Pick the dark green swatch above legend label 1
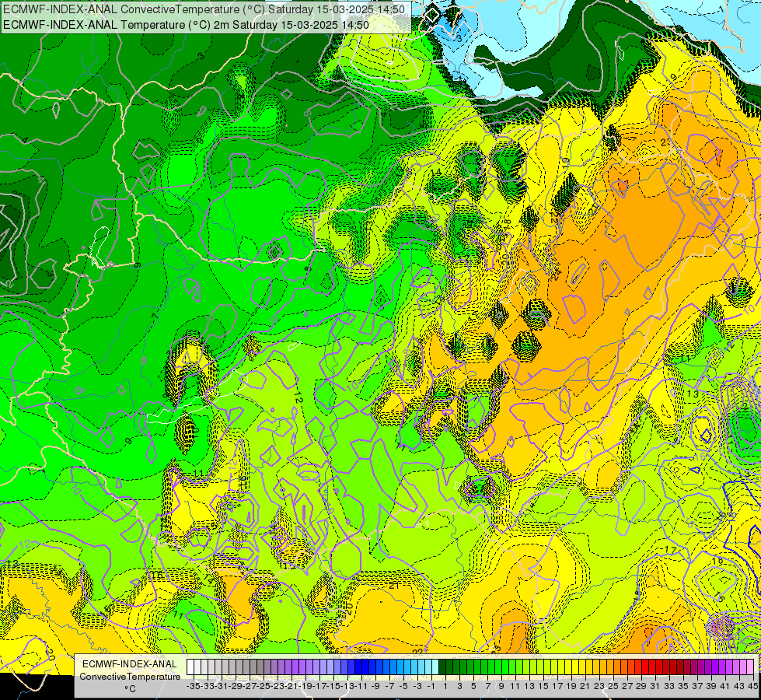The height and width of the screenshot is (700, 761). (x=442, y=667)
